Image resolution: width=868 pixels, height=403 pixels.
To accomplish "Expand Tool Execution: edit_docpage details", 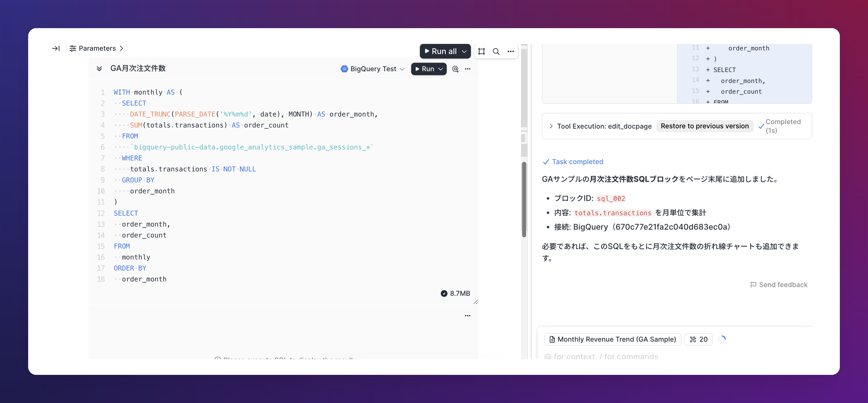I will [551, 126].
